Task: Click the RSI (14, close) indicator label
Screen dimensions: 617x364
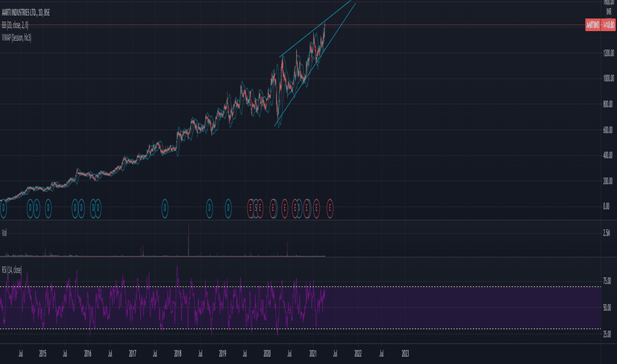Action: [12, 270]
